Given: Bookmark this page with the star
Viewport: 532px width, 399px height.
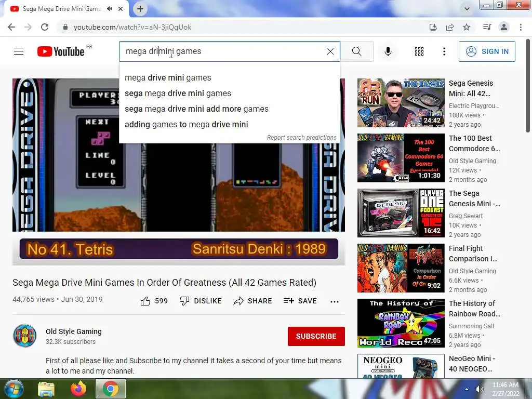Looking at the screenshot, I should tap(467, 27).
